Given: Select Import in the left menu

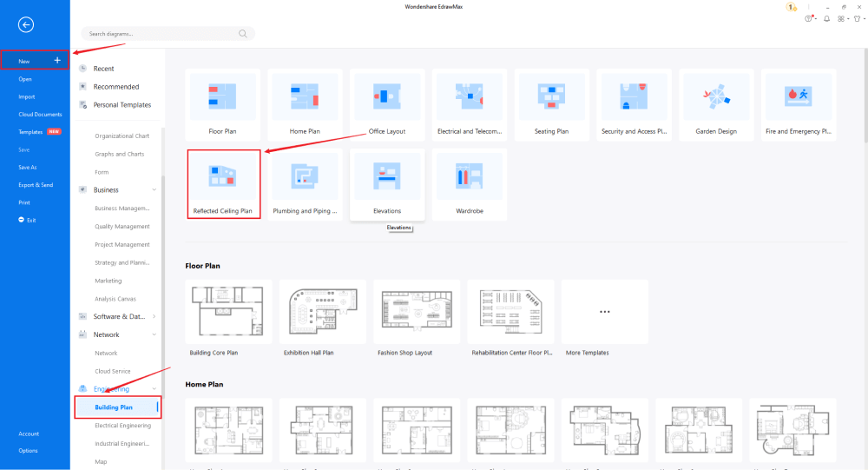Looking at the screenshot, I should pyautogui.click(x=27, y=97).
